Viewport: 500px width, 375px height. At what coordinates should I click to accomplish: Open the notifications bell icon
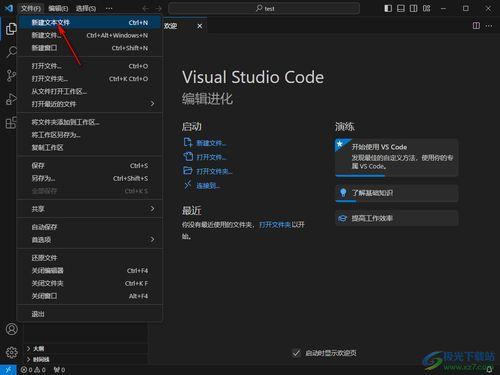coord(489,370)
